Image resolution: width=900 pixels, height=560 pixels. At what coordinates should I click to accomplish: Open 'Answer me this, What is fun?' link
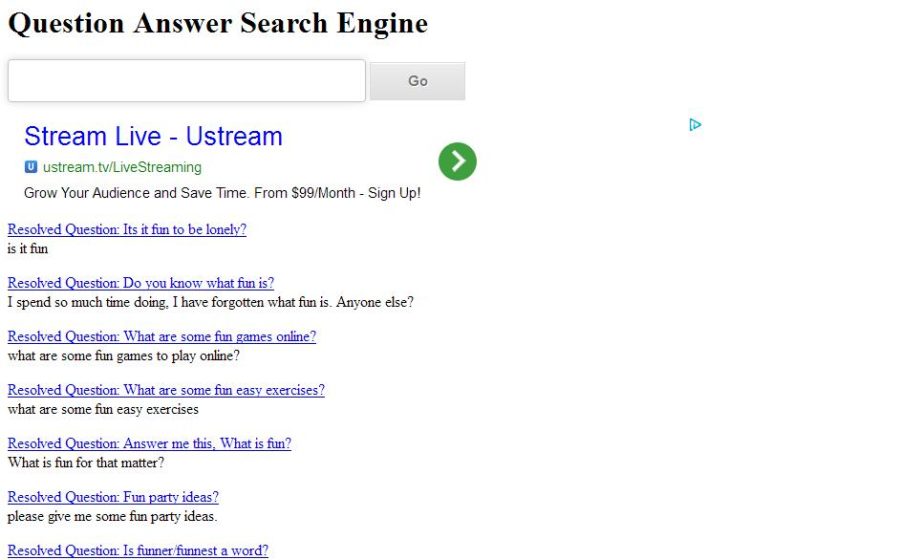pyautogui.click(x=149, y=444)
